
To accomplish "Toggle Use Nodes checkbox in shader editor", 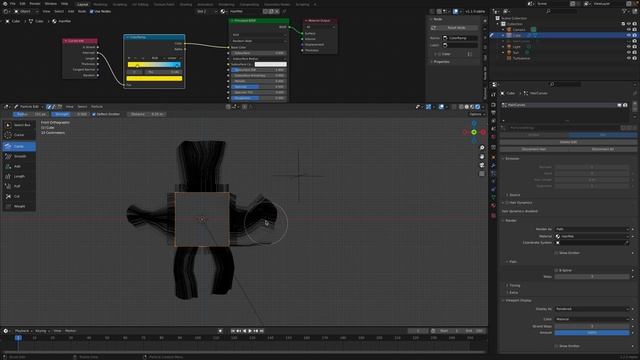I will tap(91, 11).
